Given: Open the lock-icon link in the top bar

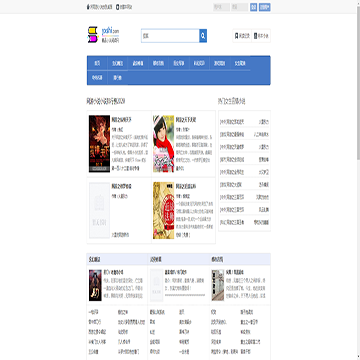Looking at the screenshot, I should (x=100, y=7).
